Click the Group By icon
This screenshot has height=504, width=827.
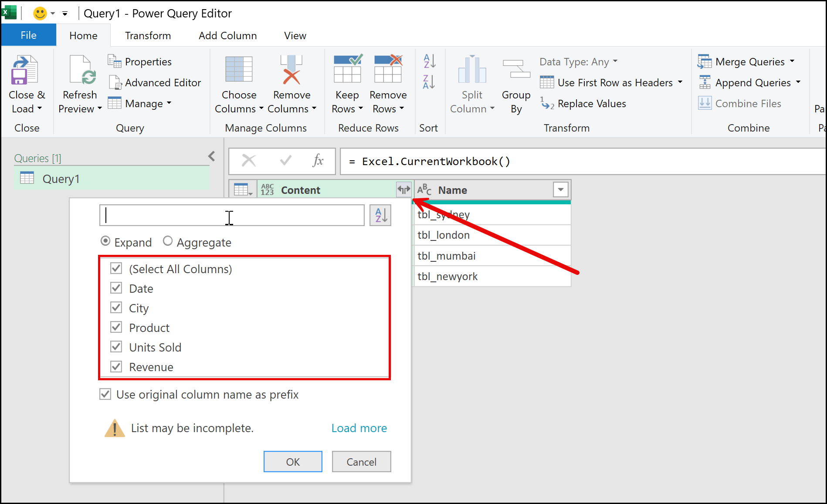516,70
